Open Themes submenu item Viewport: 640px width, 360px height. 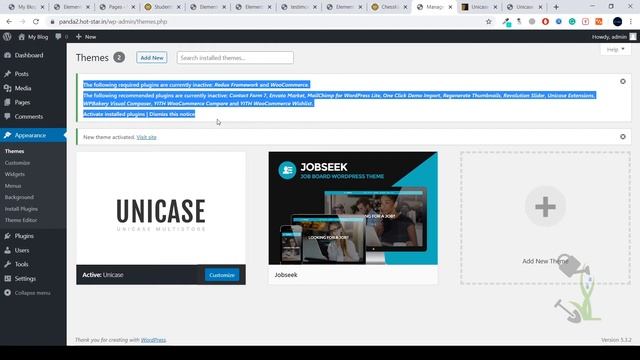(15, 151)
